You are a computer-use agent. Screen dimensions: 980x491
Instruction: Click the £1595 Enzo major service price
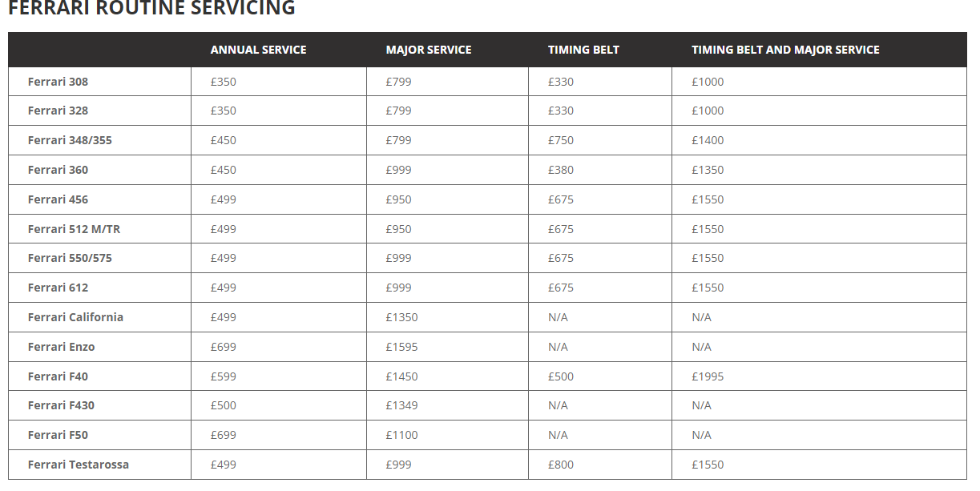pos(401,347)
